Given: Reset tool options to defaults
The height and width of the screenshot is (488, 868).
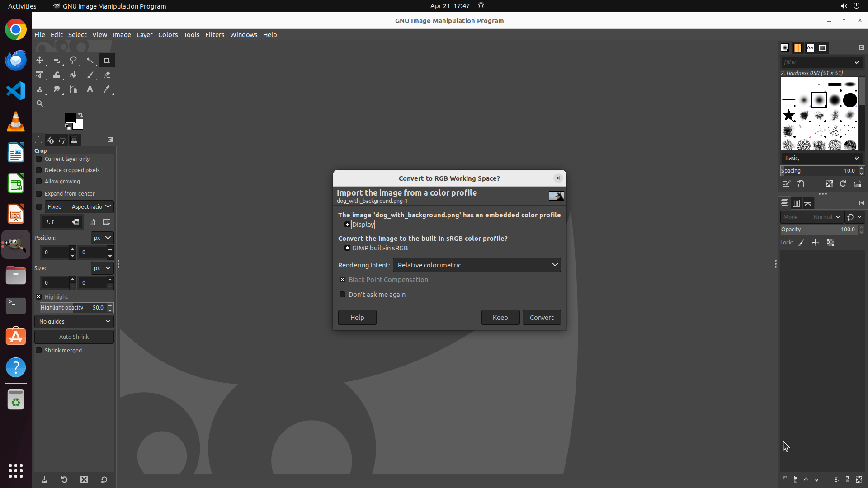Looking at the screenshot, I should click(104, 479).
